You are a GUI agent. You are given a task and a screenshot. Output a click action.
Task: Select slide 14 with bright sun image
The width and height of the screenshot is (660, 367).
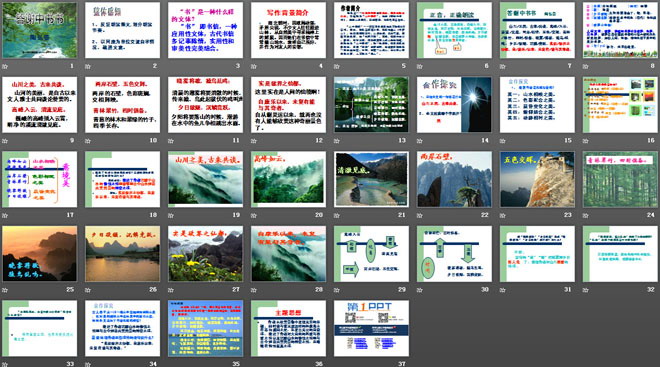tap(454, 105)
